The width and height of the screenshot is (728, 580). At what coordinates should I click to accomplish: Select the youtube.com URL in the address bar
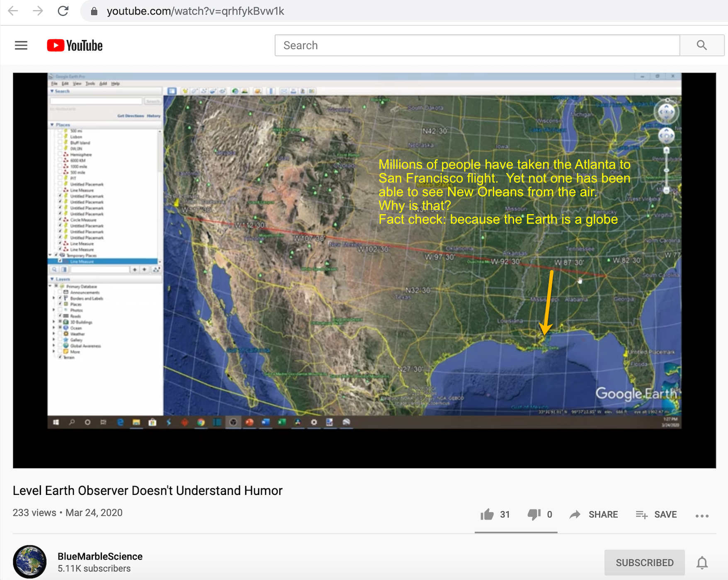[x=195, y=11]
